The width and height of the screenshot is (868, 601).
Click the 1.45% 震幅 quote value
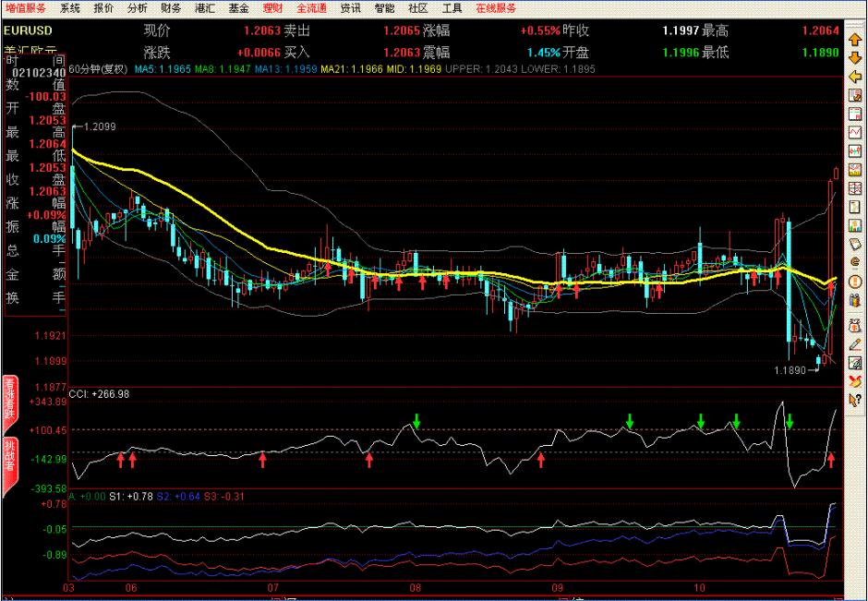(543, 53)
